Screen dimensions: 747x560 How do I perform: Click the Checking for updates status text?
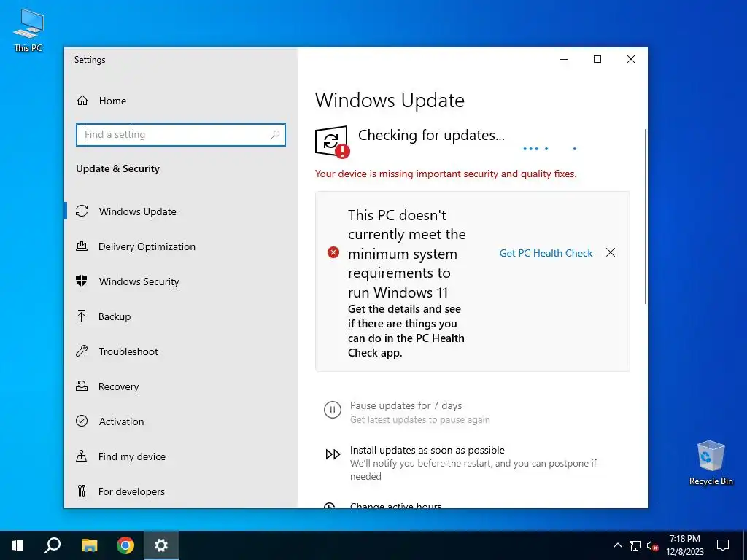click(431, 135)
